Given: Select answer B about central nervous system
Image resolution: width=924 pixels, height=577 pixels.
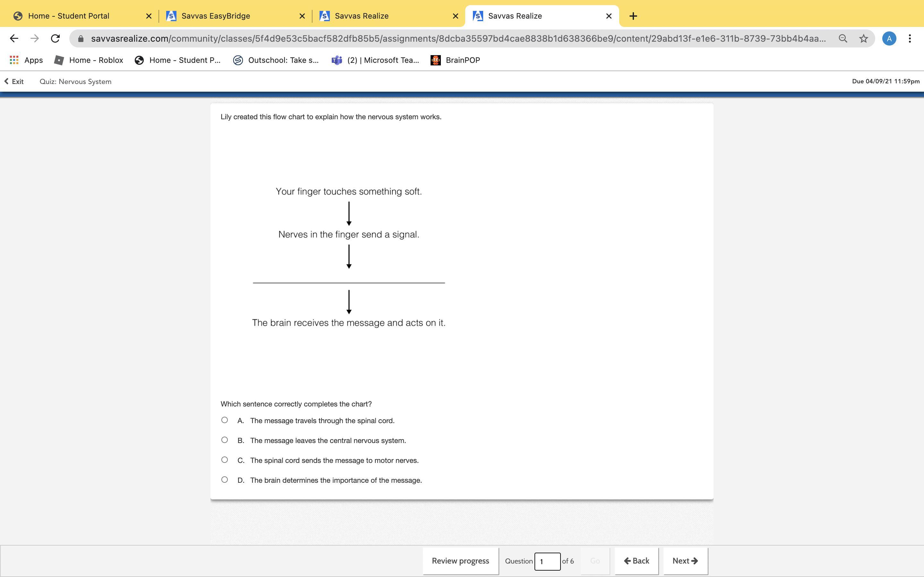Looking at the screenshot, I should click(225, 440).
